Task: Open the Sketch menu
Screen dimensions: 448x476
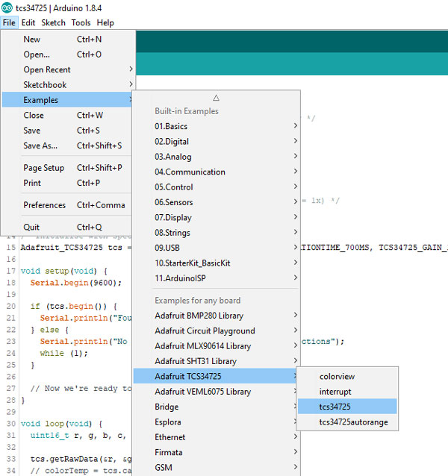Action: coord(53,23)
